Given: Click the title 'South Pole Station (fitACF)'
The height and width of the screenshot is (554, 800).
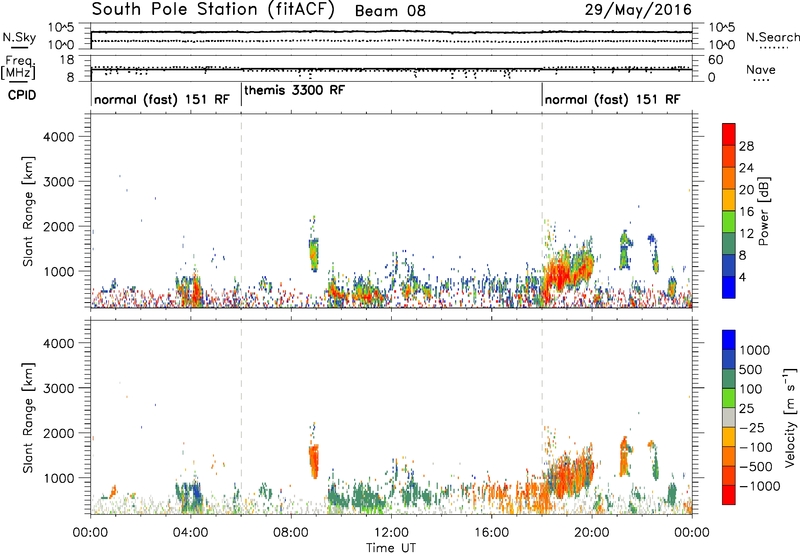Looking at the screenshot, I should point(213,10).
